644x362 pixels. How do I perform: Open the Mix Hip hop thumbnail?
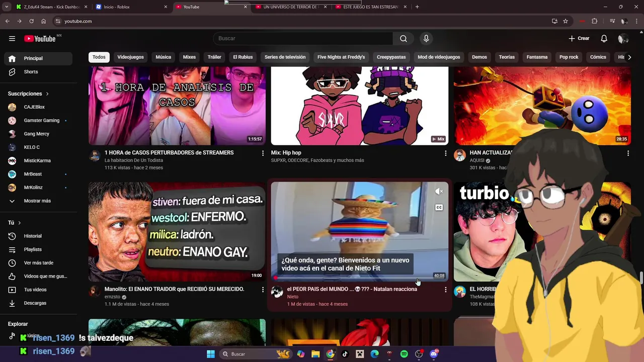(x=360, y=106)
